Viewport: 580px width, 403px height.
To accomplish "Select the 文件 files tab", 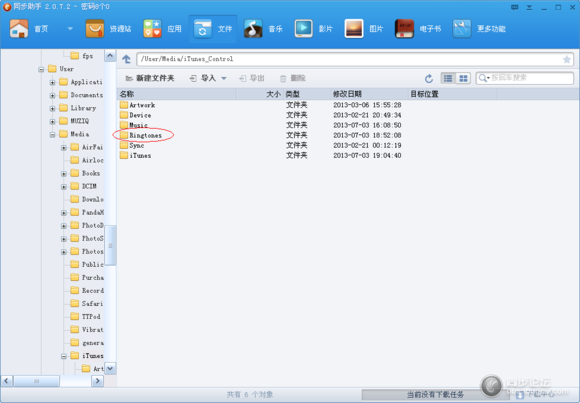I will tap(213, 29).
